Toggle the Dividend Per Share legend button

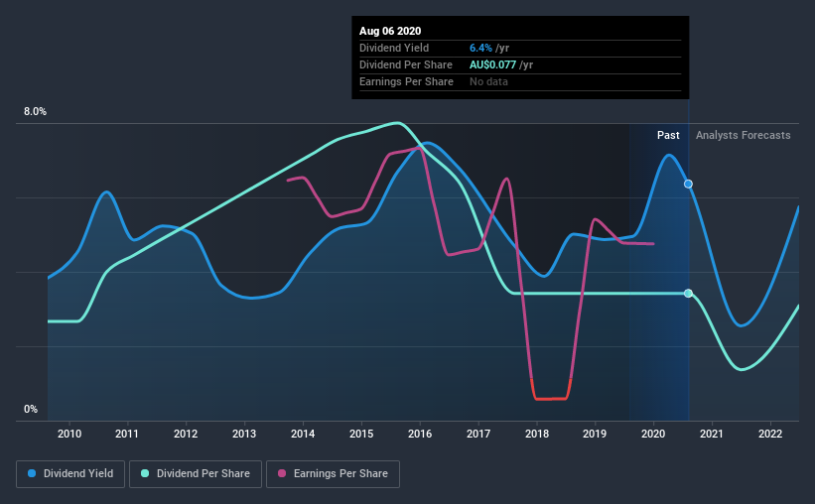coord(196,474)
